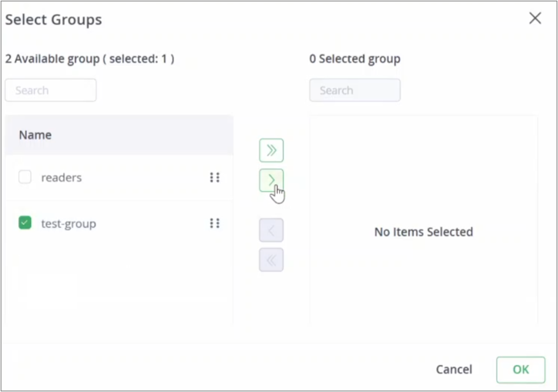Click the remove-all double-left arrow button

[x=271, y=260]
